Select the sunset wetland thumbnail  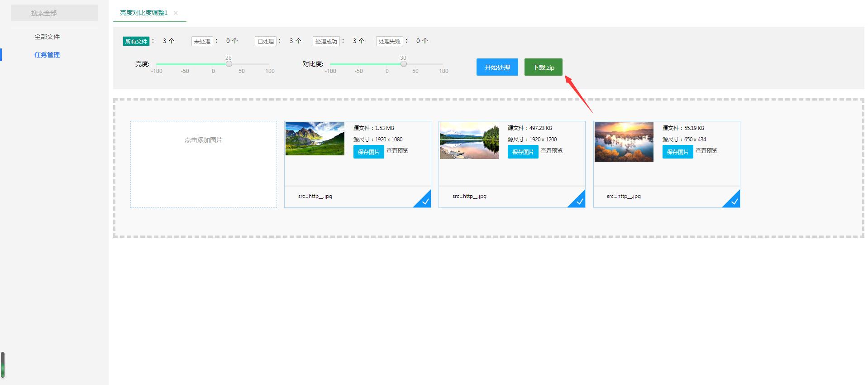pyautogui.click(x=624, y=142)
